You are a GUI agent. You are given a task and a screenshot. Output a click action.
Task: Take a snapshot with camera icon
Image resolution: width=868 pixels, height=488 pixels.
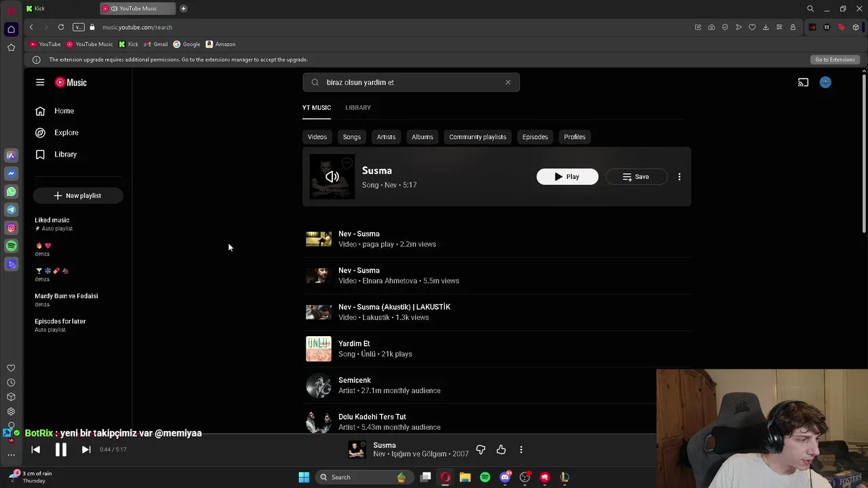[711, 27]
